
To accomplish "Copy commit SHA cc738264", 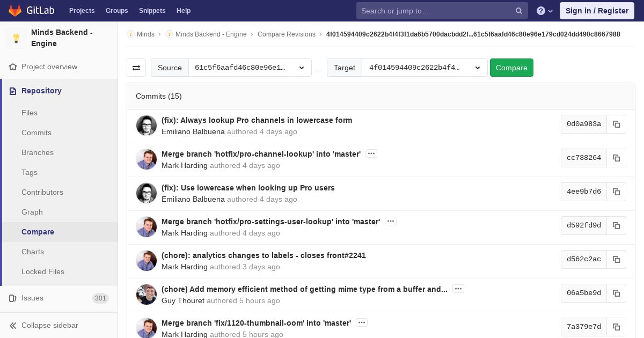I will coord(616,158).
